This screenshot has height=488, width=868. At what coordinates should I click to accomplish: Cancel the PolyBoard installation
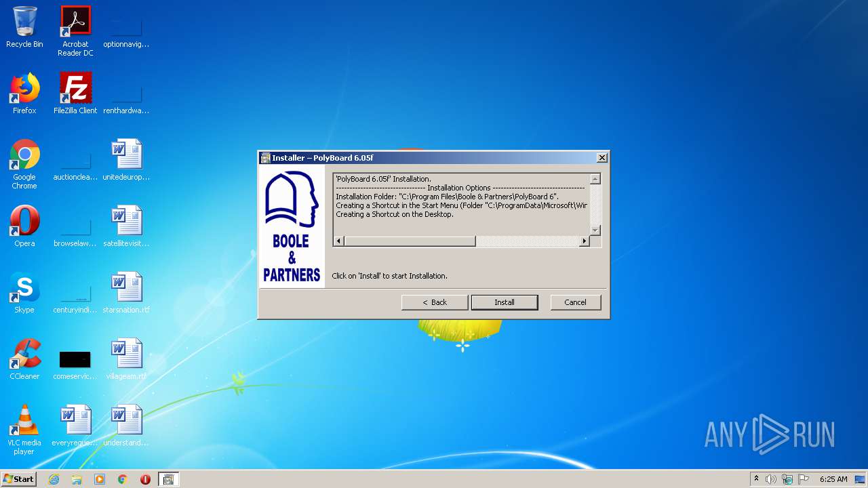pos(576,302)
